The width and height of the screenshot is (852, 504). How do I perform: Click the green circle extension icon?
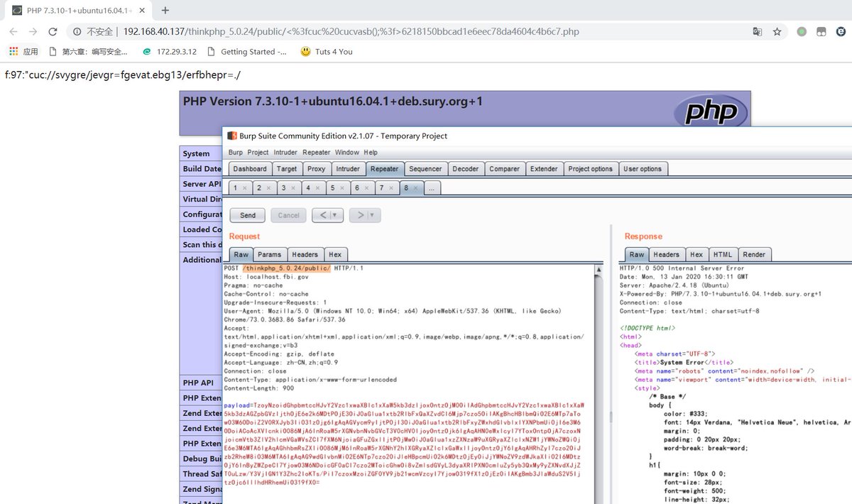(x=802, y=31)
